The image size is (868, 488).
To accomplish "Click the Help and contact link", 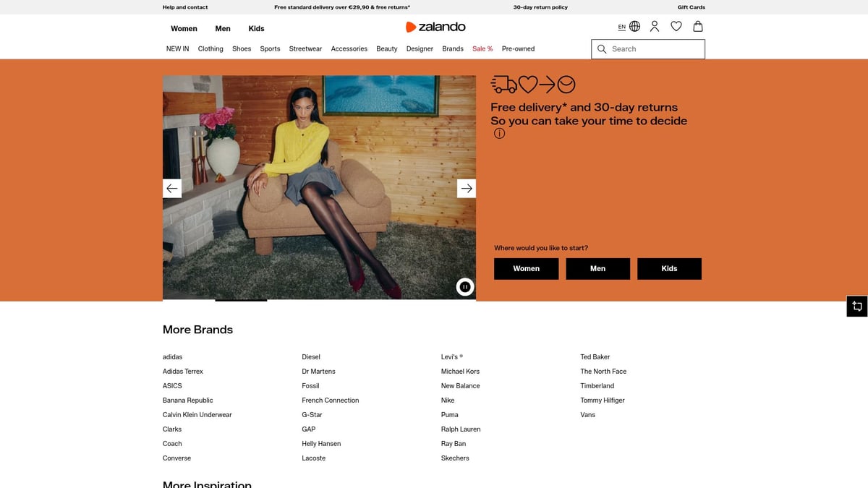I will pos(185,7).
